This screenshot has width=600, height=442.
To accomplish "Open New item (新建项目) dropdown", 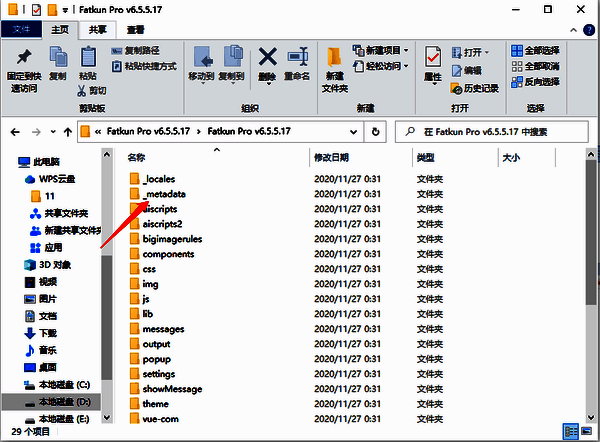I will 380,50.
